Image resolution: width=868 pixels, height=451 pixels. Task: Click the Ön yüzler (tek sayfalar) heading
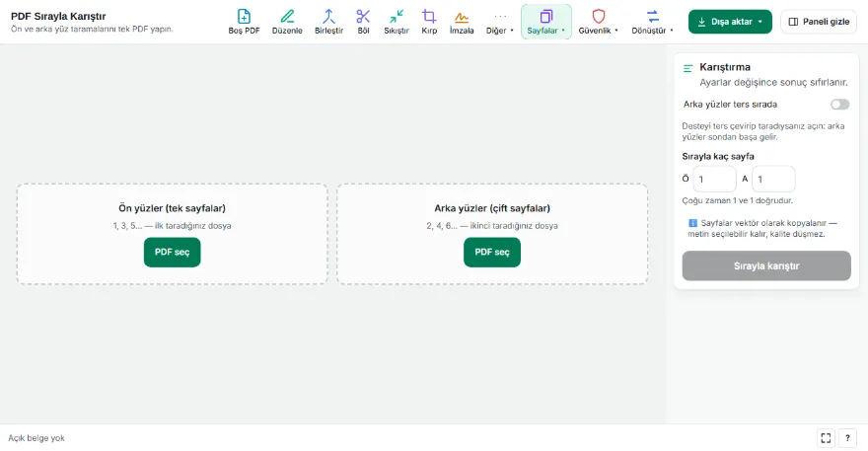[173, 208]
